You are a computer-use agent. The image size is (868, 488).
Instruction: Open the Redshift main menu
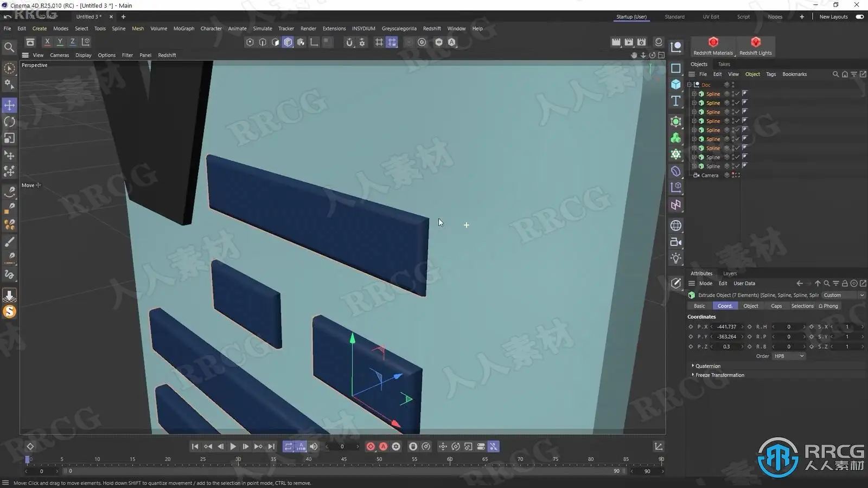click(432, 29)
